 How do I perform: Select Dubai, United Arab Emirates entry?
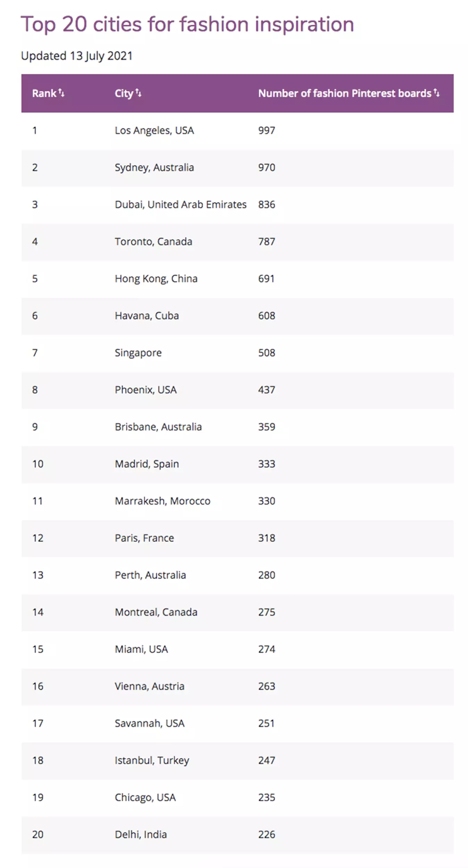181,205
